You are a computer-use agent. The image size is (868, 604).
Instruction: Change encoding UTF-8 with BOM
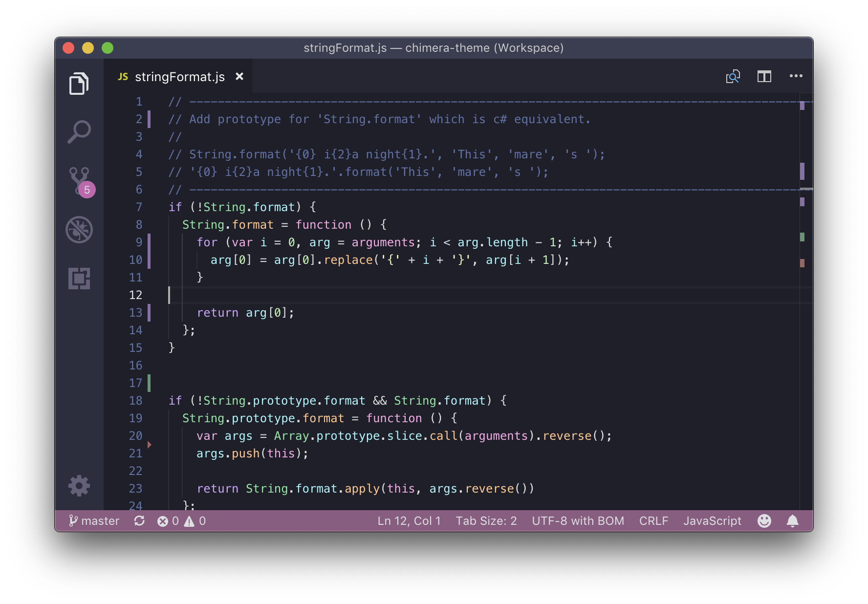[x=578, y=521]
